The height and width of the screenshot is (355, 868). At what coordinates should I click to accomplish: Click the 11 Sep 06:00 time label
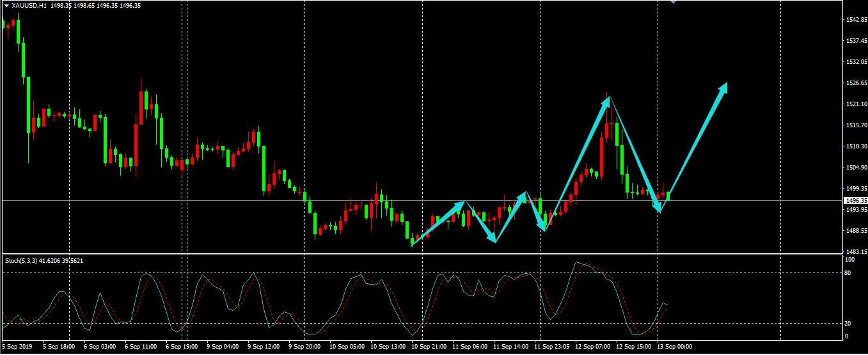[470, 347]
